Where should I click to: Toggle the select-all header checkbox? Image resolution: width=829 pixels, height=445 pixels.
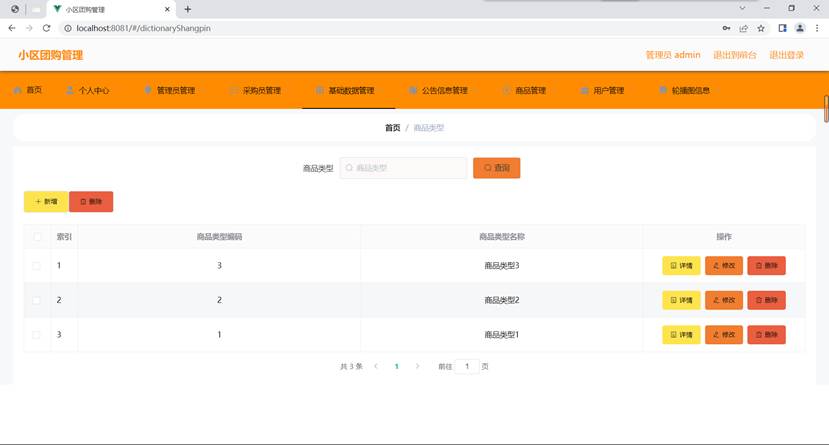coord(37,237)
